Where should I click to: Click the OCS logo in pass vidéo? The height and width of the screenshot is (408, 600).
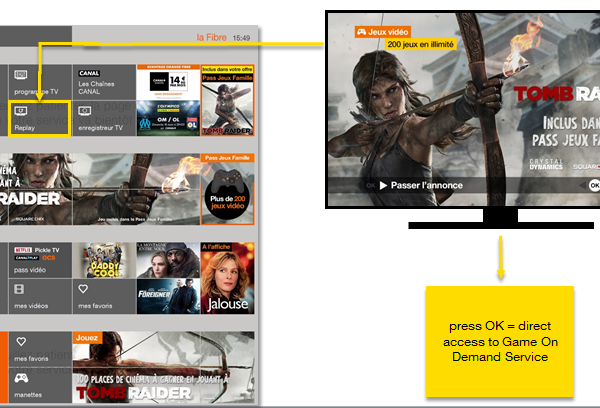coord(49,258)
